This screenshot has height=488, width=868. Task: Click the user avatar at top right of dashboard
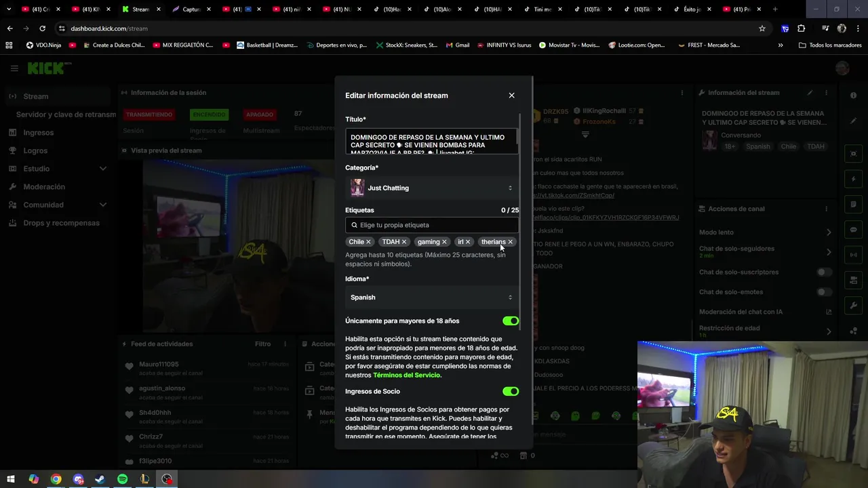click(842, 68)
